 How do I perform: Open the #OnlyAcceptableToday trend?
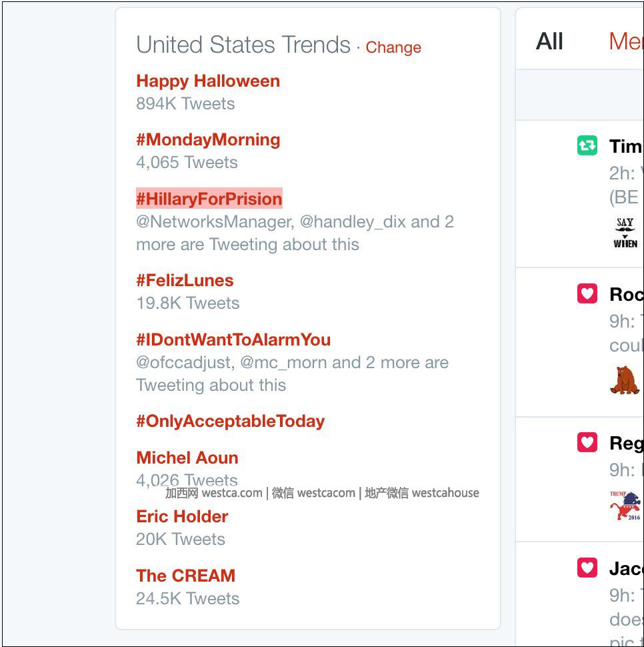pyautogui.click(x=230, y=422)
